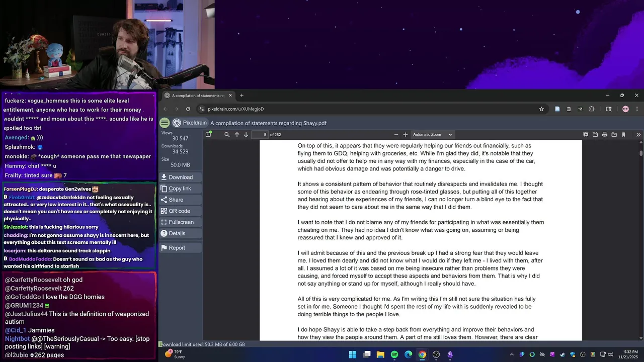
Task: Open find in document magnifier
Action: click(227, 134)
